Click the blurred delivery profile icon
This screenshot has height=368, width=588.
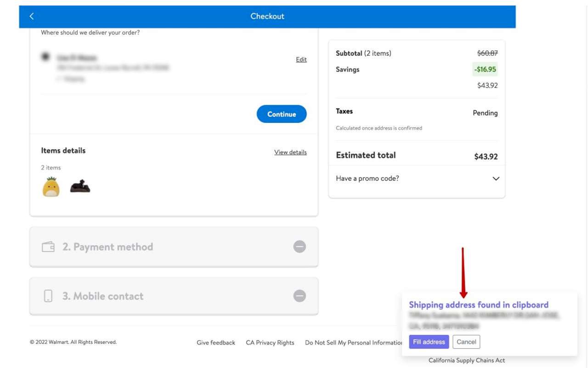[x=45, y=57]
